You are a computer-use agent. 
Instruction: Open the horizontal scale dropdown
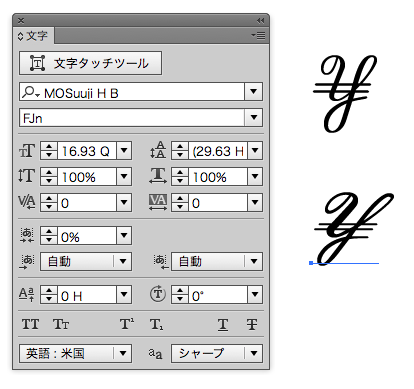(255, 177)
